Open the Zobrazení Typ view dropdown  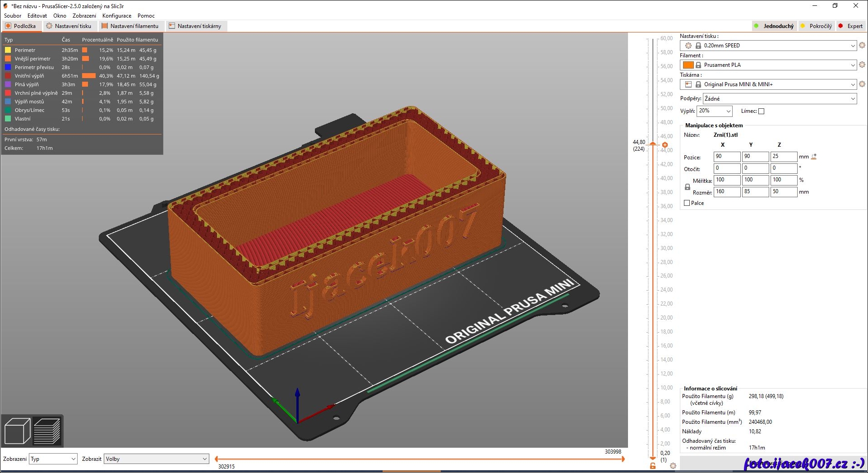coord(53,459)
